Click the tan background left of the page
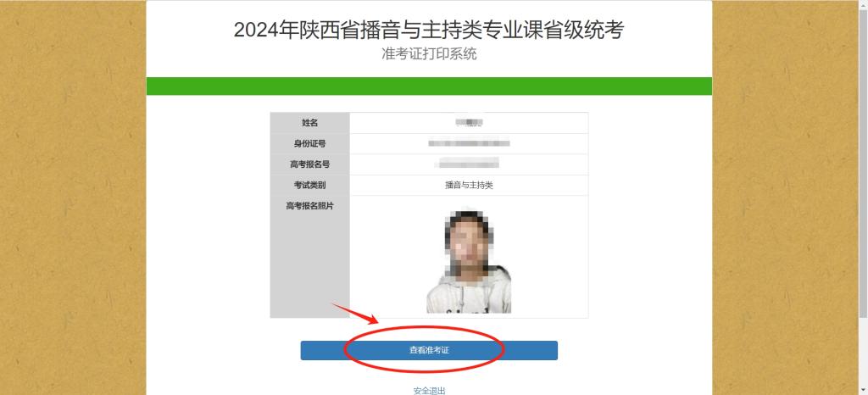 (73, 197)
